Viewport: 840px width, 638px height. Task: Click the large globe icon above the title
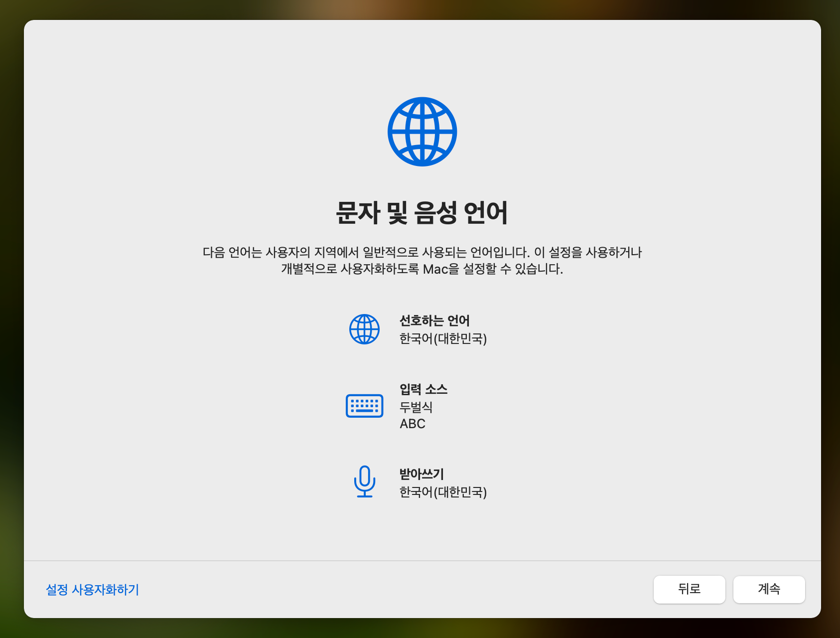tap(422, 131)
